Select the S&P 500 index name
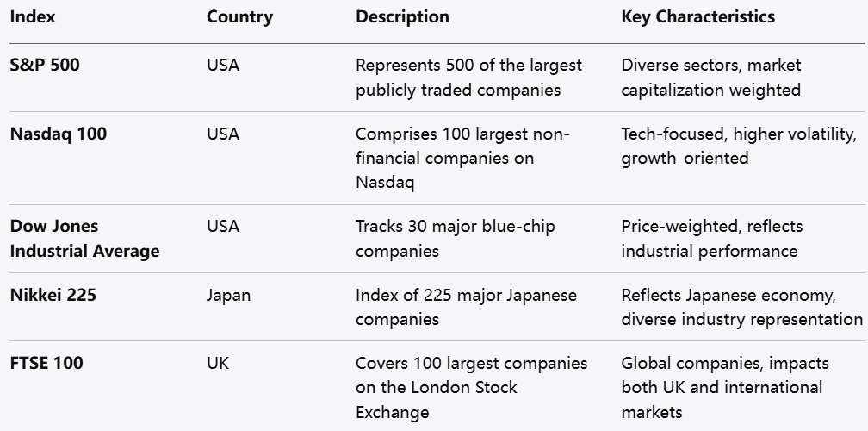This screenshot has height=431, width=868. [45, 66]
